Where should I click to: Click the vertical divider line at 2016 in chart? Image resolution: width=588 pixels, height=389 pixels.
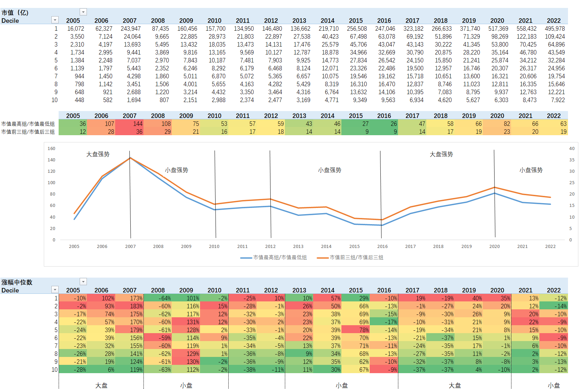381,193
